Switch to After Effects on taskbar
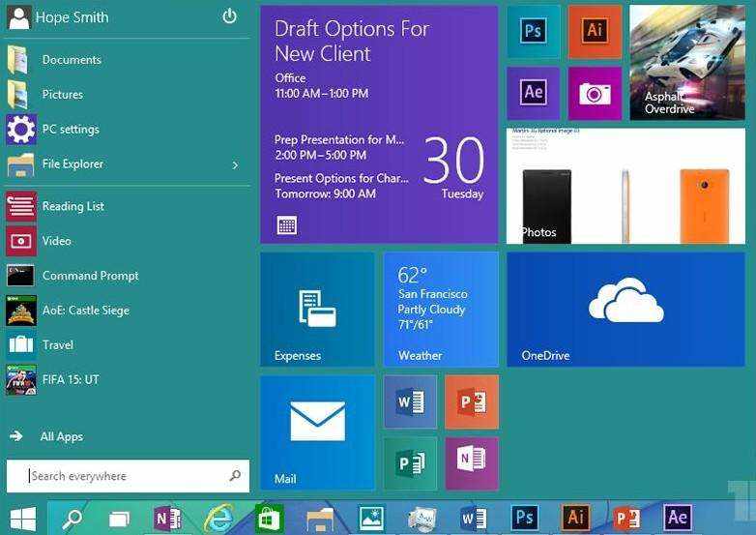The height and width of the screenshot is (535, 756). coord(678,518)
